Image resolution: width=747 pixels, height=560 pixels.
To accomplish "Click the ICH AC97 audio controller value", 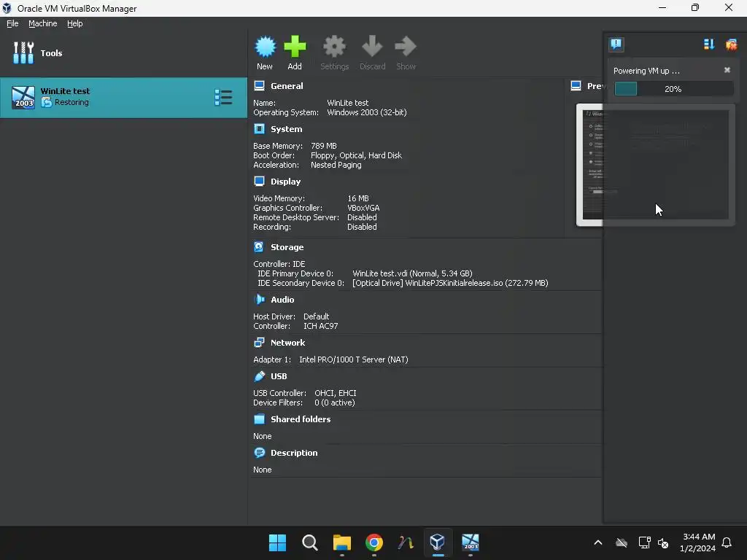I will pyautogui.click(x=321, y=326).
